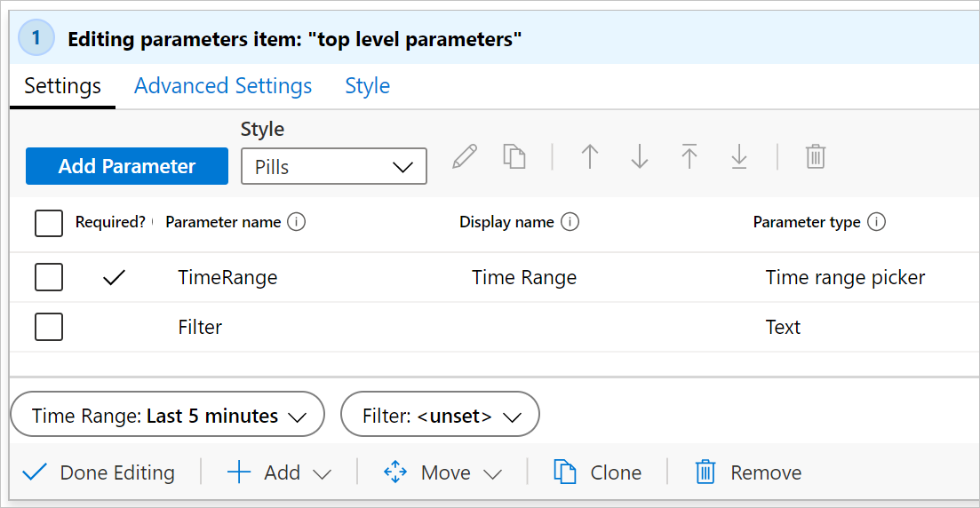The height and width of the screenshot is (508, 980).
Task: Open the Style tab
Action: coord(367,86)
